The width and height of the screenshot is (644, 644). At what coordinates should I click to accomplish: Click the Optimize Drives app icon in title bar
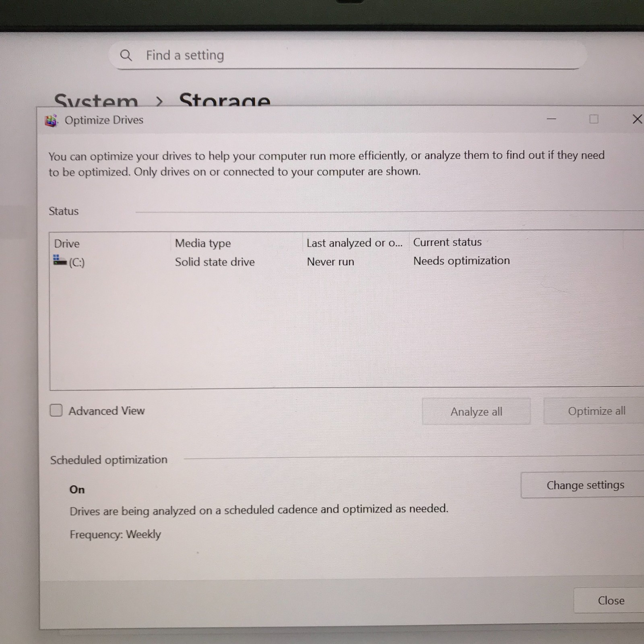(51, 120)
